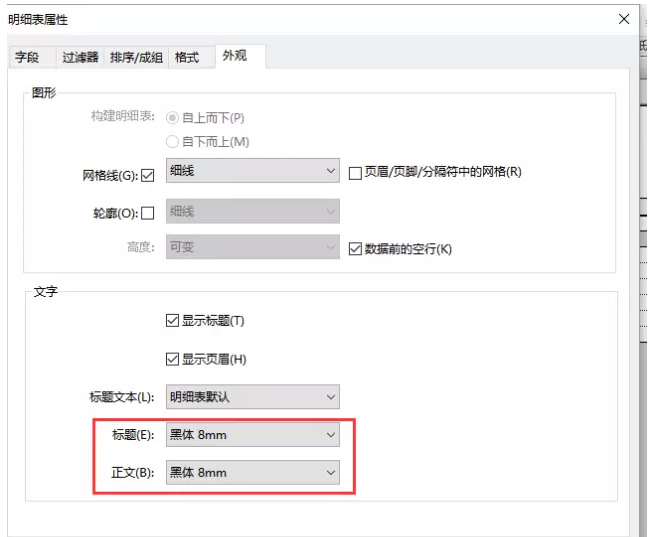The width and height of the screenshot is (661, 537).
Task: Uncheck the 网格线(G) checkbox
Action: pos(148,174)
